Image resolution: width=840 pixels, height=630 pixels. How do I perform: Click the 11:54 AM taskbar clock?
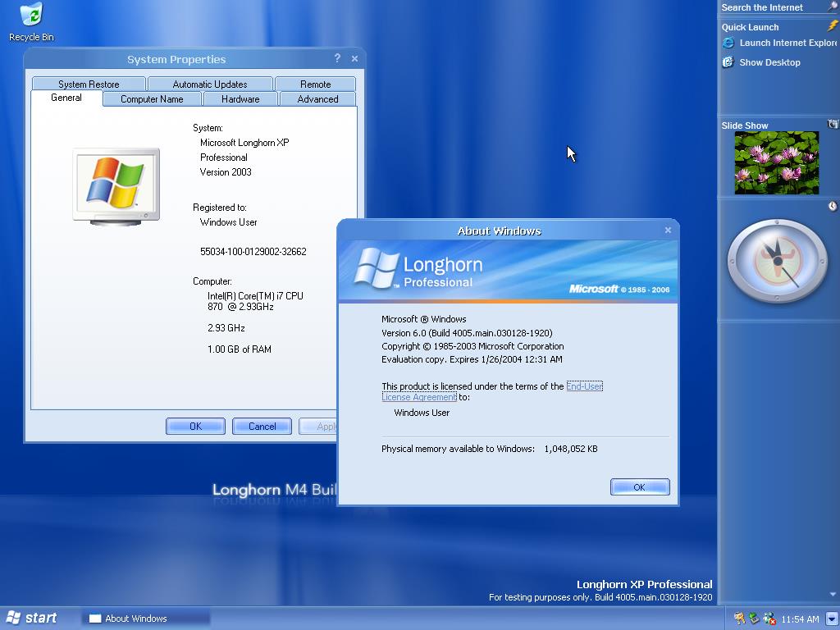(800, 619)
